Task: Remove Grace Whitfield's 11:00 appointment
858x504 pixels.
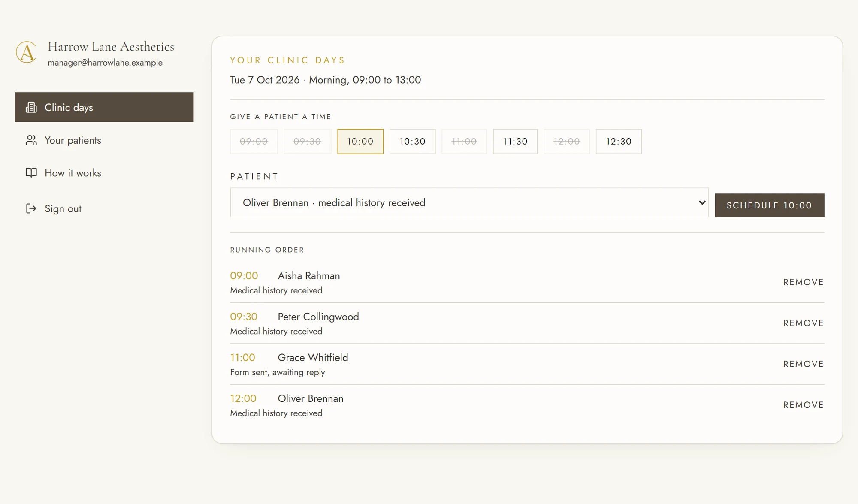Action: click(x=804, y=364)
